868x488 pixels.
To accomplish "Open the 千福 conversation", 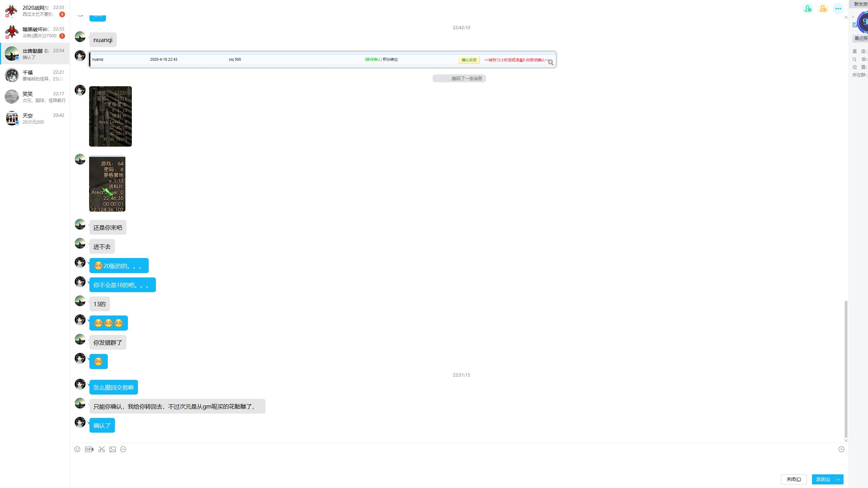I will [x=34, y=75].
